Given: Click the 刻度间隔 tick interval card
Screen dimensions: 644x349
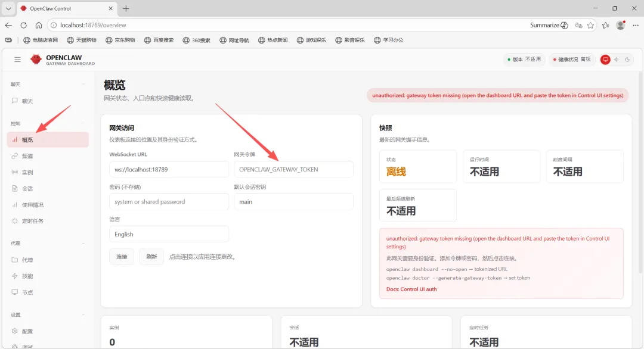Looking at the screenshot, I should [584, 167].
